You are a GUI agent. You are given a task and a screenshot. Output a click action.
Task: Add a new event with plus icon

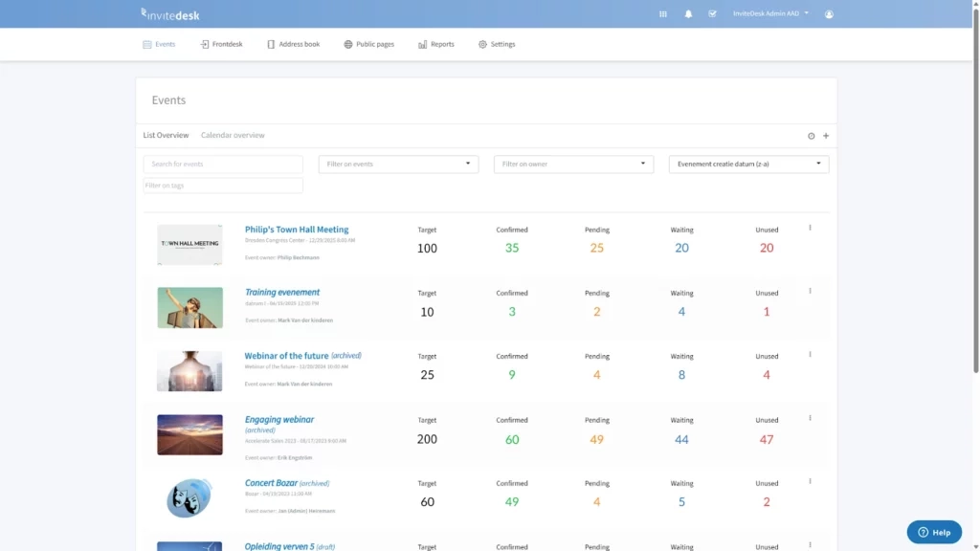(826, 136)
